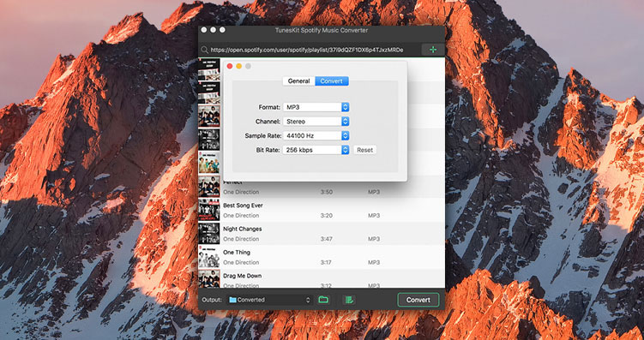This screenshot has height=340, width=644.
Task: Click the 3:17 duration of One Thing
Action: coord(327,262)
